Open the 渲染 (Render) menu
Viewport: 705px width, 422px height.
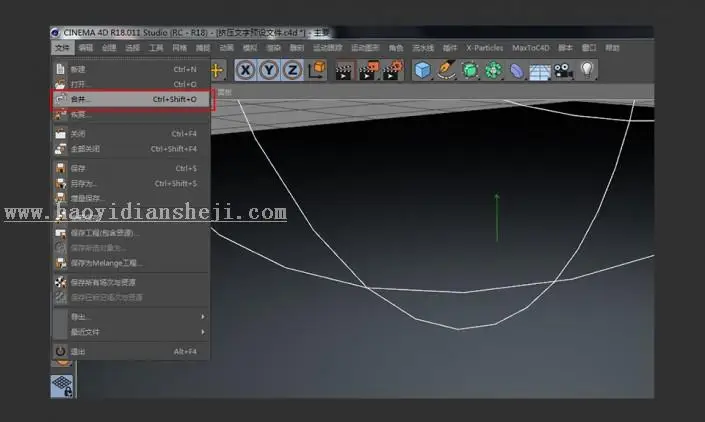coord(273,48)
